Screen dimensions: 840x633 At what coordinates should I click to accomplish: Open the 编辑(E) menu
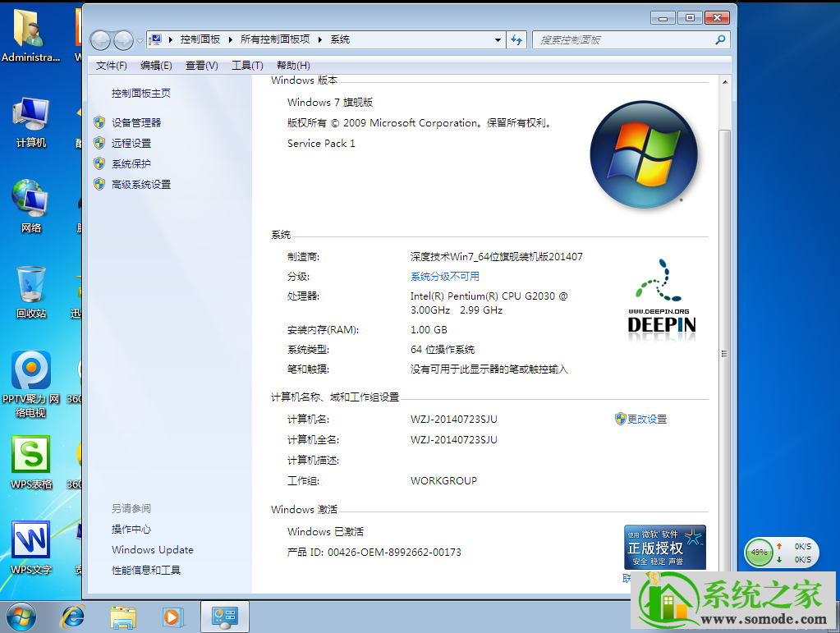pos(156,66)
